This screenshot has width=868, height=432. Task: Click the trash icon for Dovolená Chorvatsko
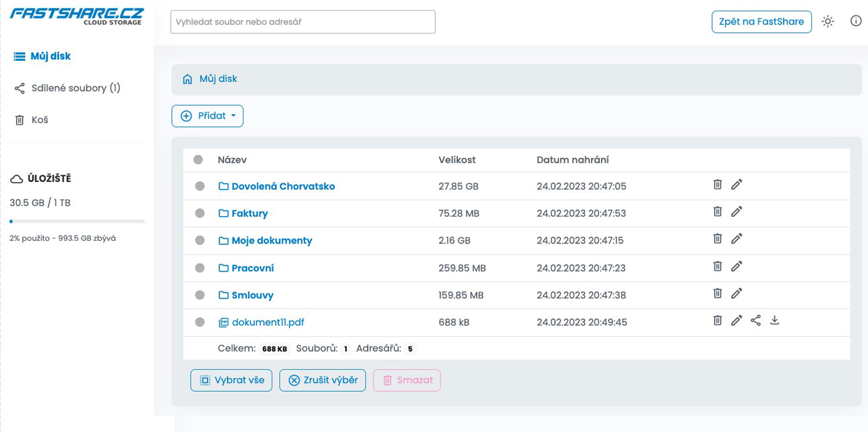coord(717,185)
